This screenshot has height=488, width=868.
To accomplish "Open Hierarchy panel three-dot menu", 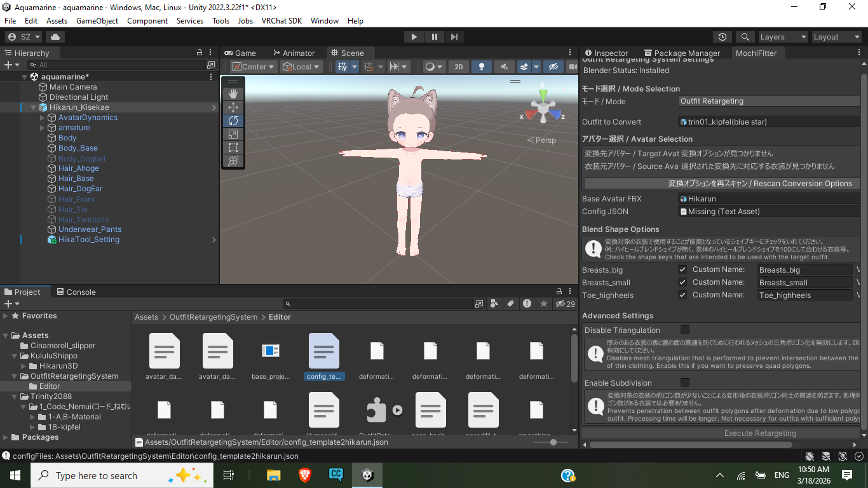I will click(212, 53).
